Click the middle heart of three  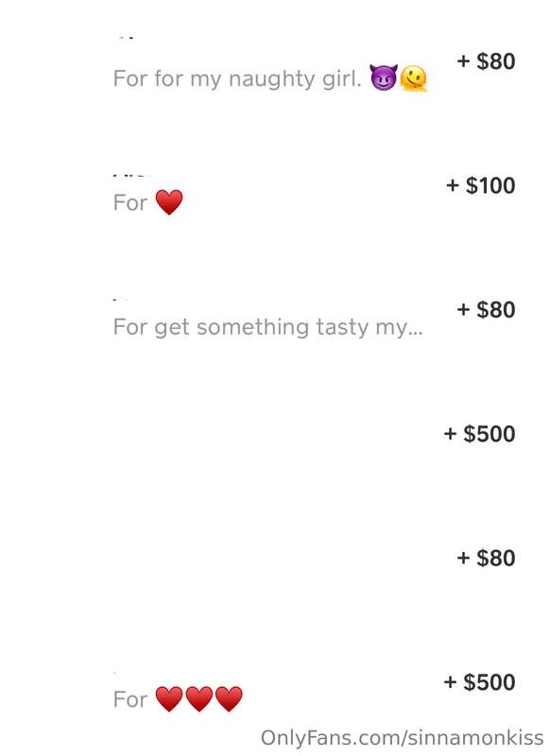199,698
